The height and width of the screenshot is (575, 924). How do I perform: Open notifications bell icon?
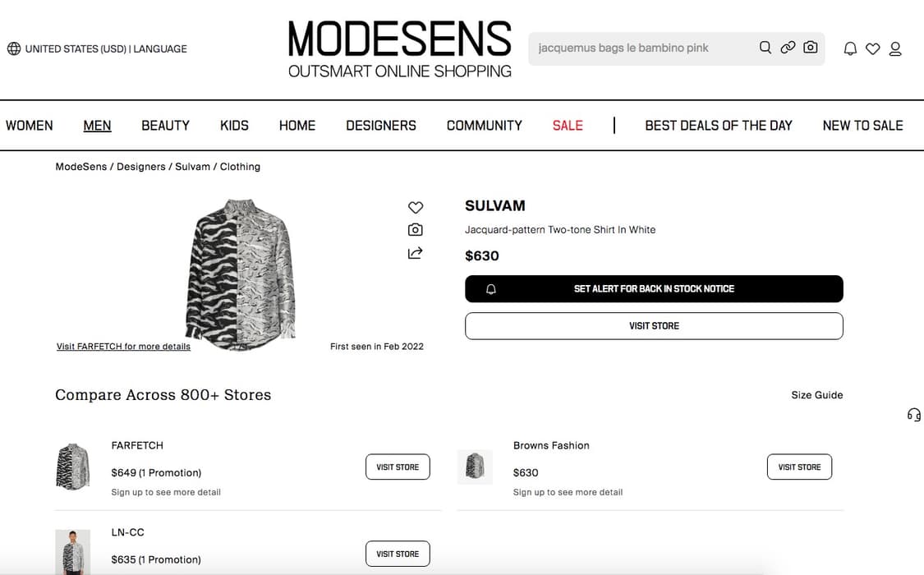coord(850,49)
